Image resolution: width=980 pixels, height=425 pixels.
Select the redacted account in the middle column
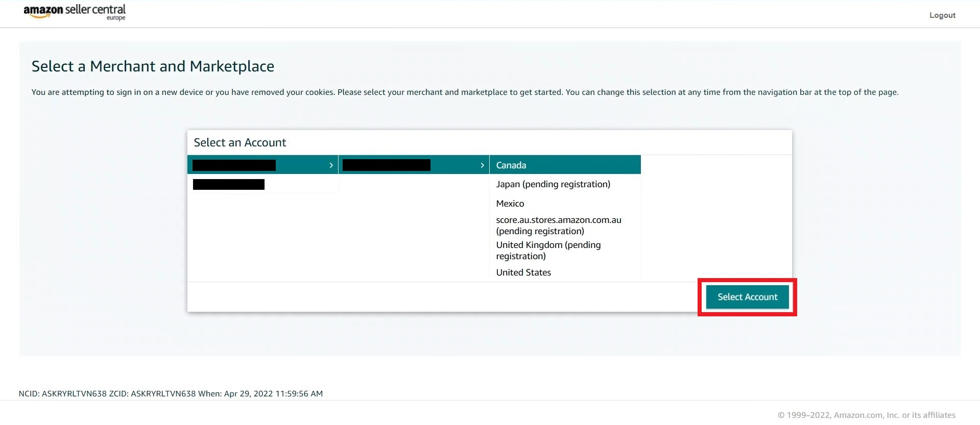(x=387, y=165)
